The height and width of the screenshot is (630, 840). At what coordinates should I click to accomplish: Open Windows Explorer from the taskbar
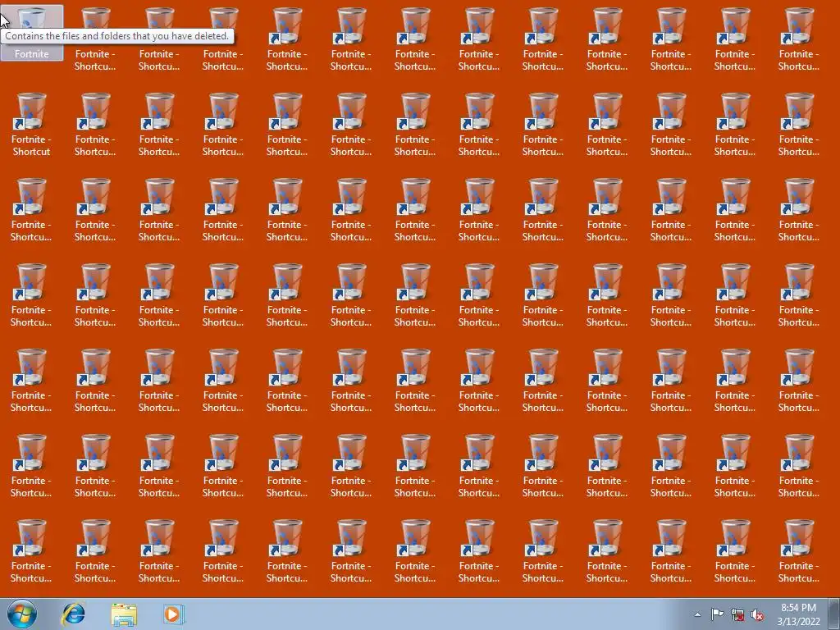pyautogui.click(x=124, y=614)
